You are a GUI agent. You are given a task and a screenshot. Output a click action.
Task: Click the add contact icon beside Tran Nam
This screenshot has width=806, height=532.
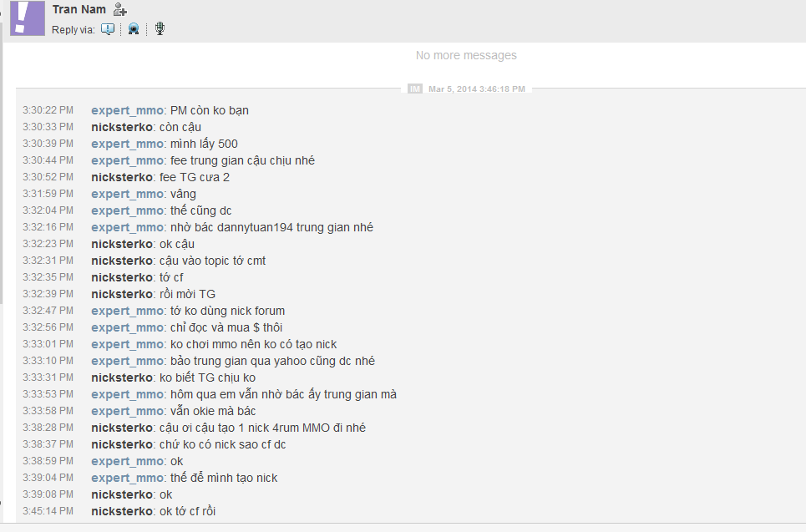coord(120,10)
